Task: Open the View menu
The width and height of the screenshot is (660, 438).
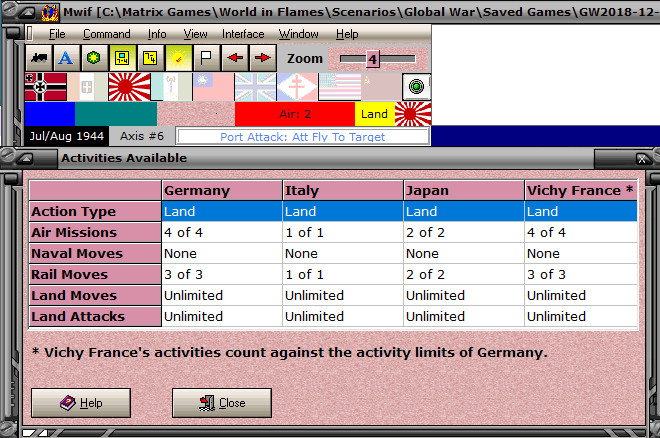Action: 195,34
